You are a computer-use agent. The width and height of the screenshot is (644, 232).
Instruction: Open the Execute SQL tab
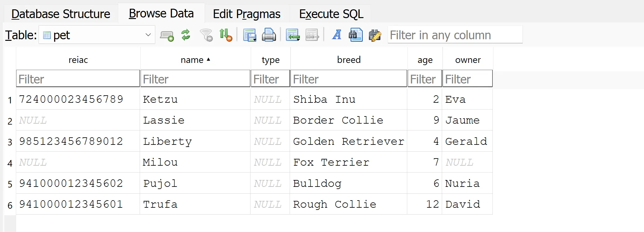[331, 14]
